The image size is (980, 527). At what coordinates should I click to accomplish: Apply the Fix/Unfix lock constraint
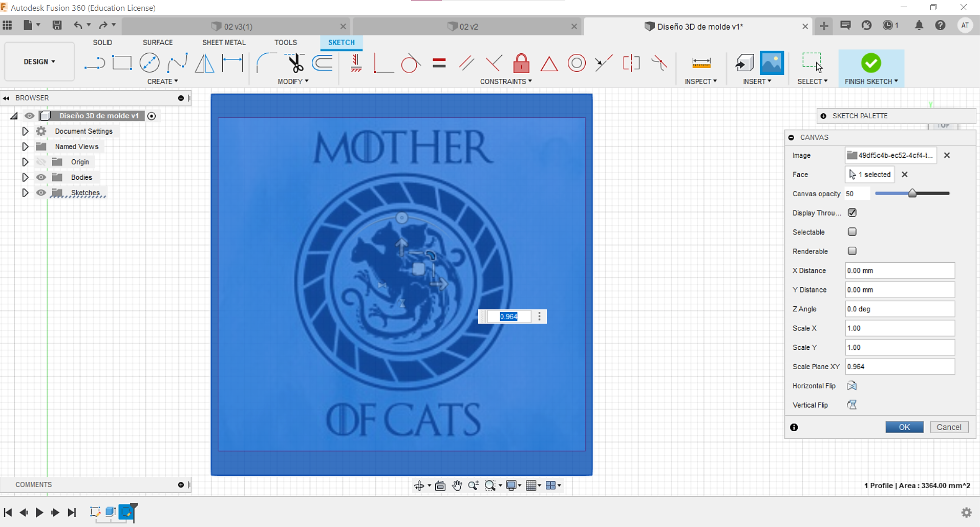click(521, 63)
